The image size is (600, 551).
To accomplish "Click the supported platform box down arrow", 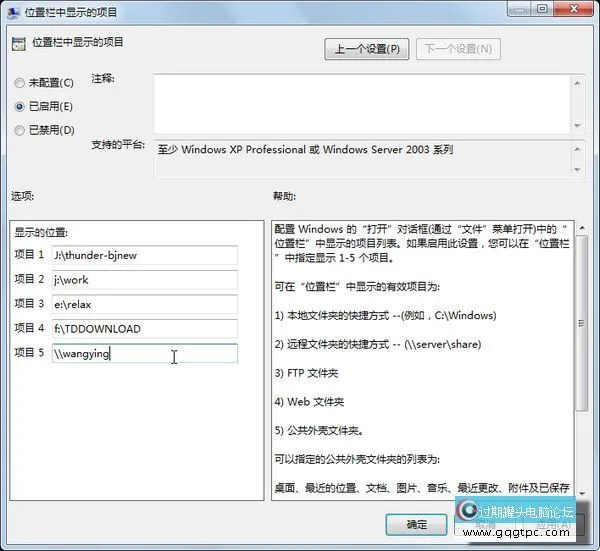I will [577, 170].
